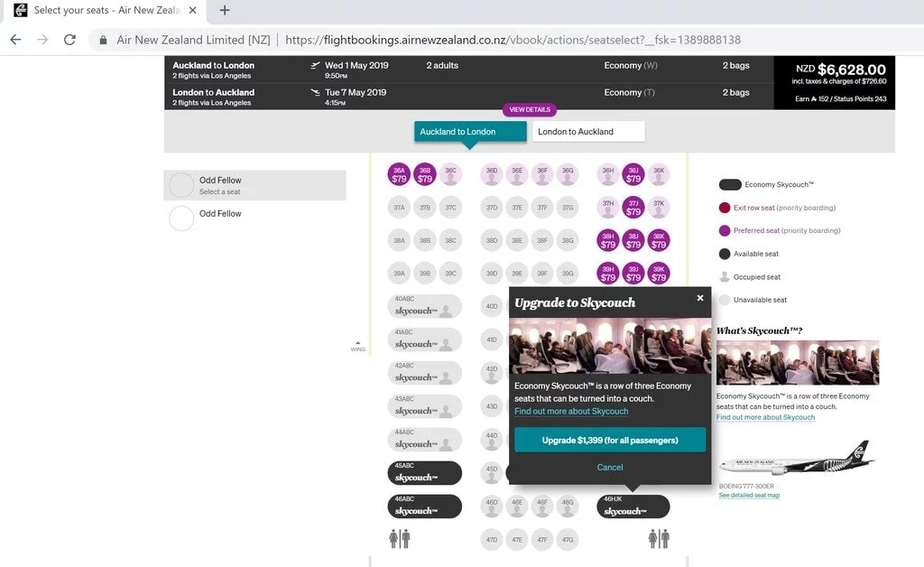Viewport: 924px width, 567px height.
Task: Click the right lavatory icon
Action: click(659, 538)
